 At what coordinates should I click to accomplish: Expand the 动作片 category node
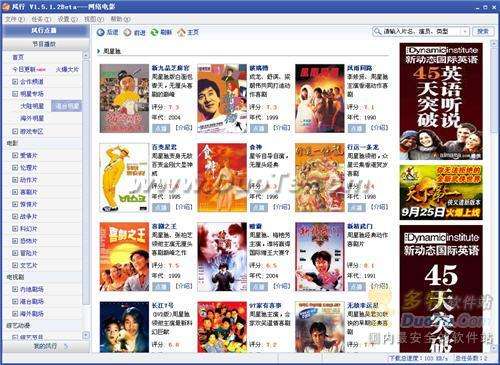[15, 180]
